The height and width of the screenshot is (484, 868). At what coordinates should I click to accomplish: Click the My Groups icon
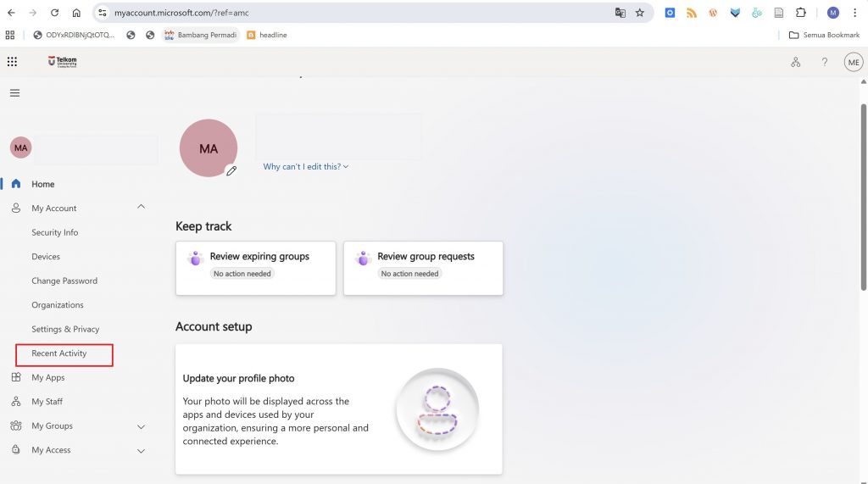[x=16, y=426]
